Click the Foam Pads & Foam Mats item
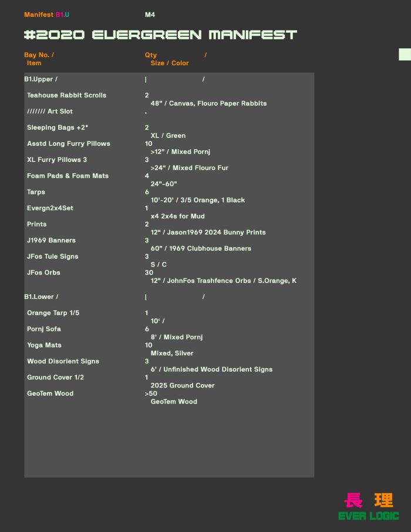 pos(68,176)
